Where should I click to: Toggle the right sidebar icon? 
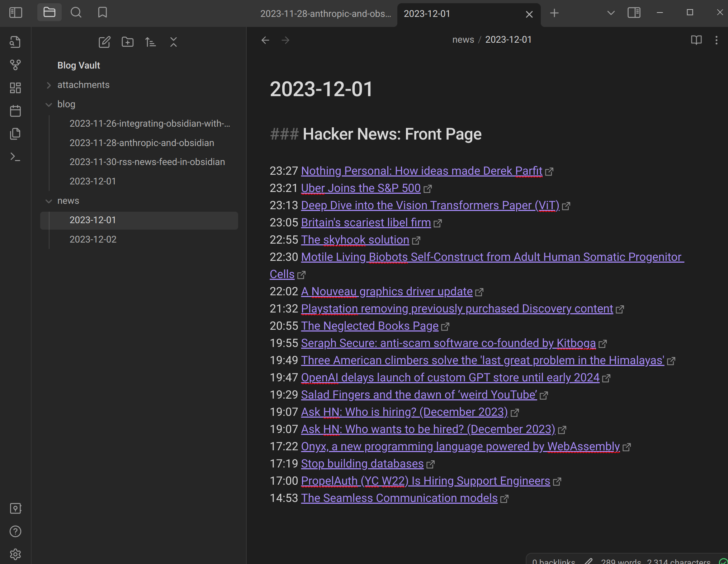coord(634,13)
